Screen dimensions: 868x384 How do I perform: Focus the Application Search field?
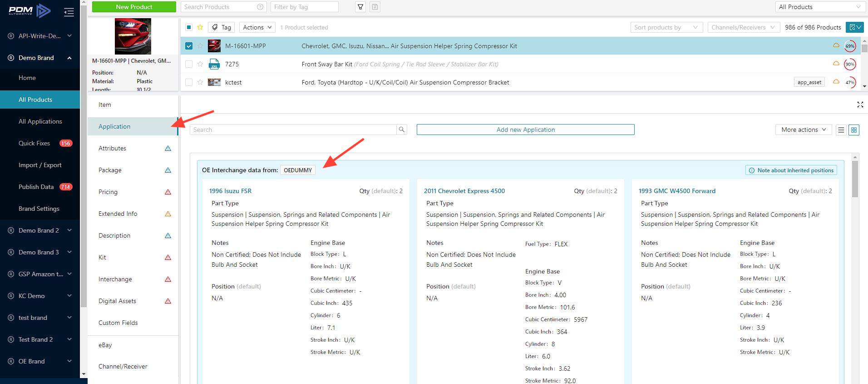293,130
